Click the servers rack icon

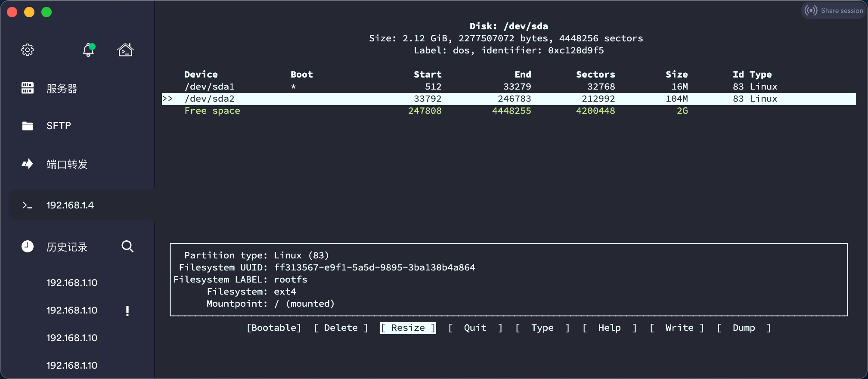[28, 88]
